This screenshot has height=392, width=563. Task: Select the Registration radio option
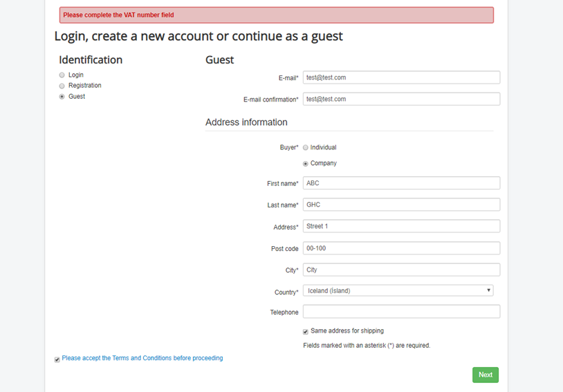(62, 86)
